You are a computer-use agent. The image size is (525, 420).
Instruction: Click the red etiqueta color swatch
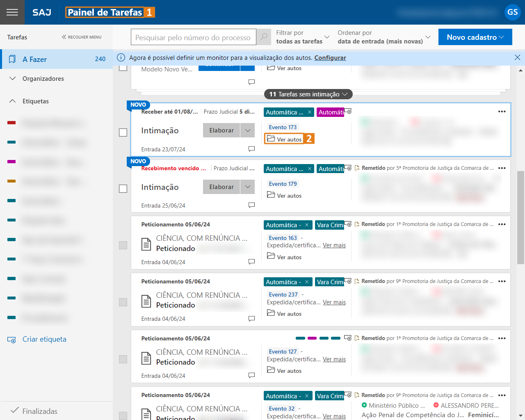(x=11, y=123)
